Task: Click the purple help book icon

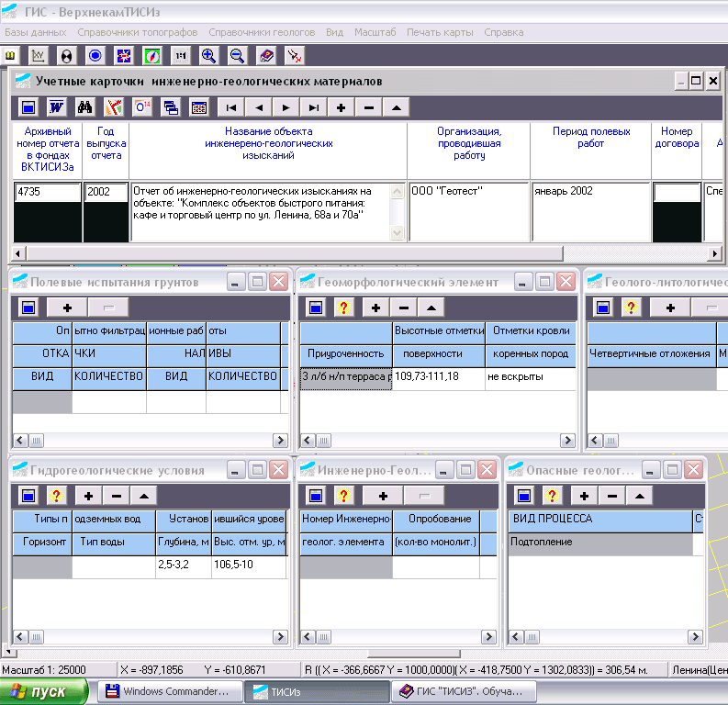Action: pyautogui.click(x=266, y=56)
